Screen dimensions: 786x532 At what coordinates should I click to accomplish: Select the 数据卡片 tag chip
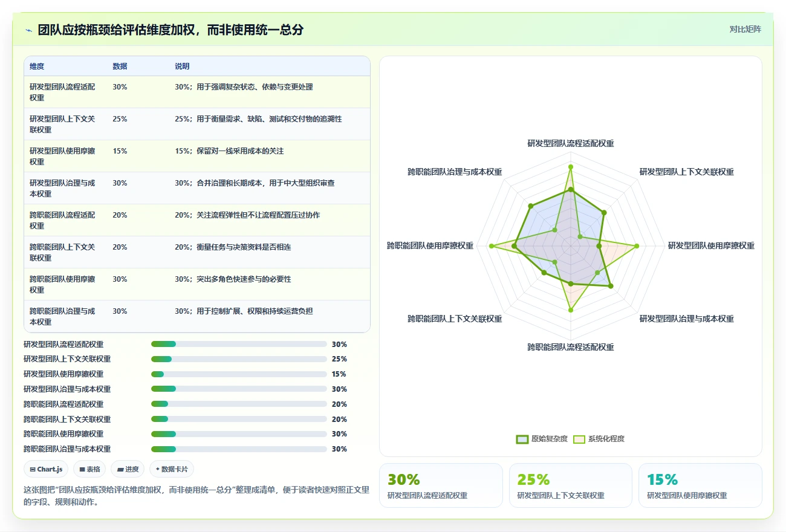[172, 469]
